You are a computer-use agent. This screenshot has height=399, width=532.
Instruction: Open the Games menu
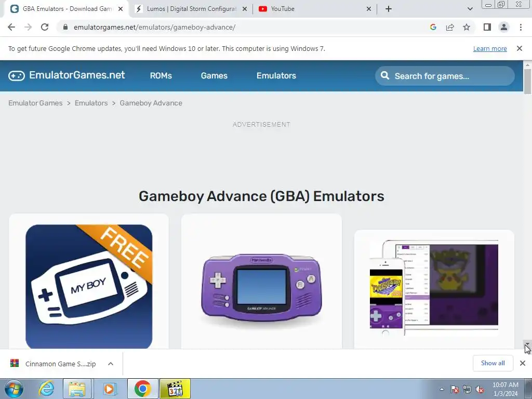[214, 76]
